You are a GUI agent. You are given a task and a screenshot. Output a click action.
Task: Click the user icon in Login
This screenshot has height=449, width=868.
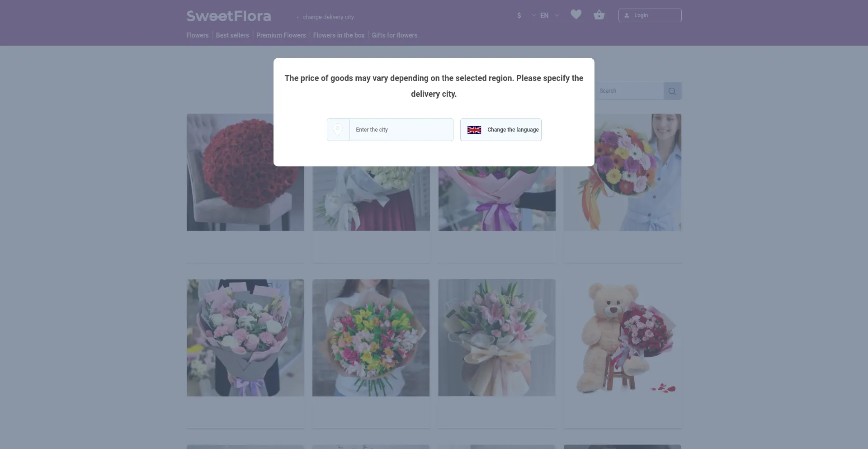click(627, 15)
